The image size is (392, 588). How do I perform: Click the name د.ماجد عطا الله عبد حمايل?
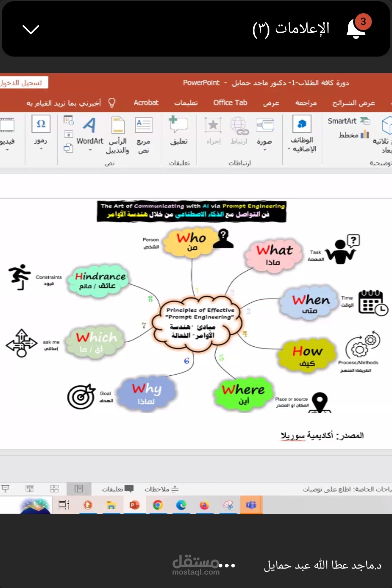point(323,565)
